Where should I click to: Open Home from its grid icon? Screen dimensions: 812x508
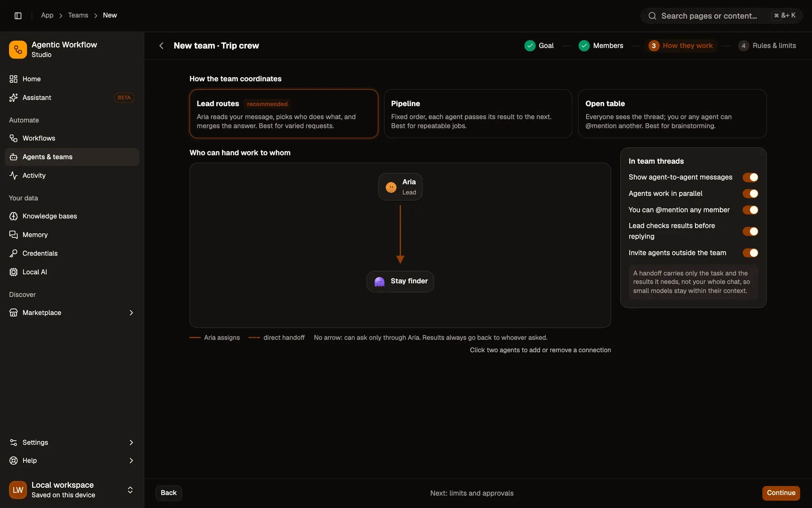click(x=13, y=79)
